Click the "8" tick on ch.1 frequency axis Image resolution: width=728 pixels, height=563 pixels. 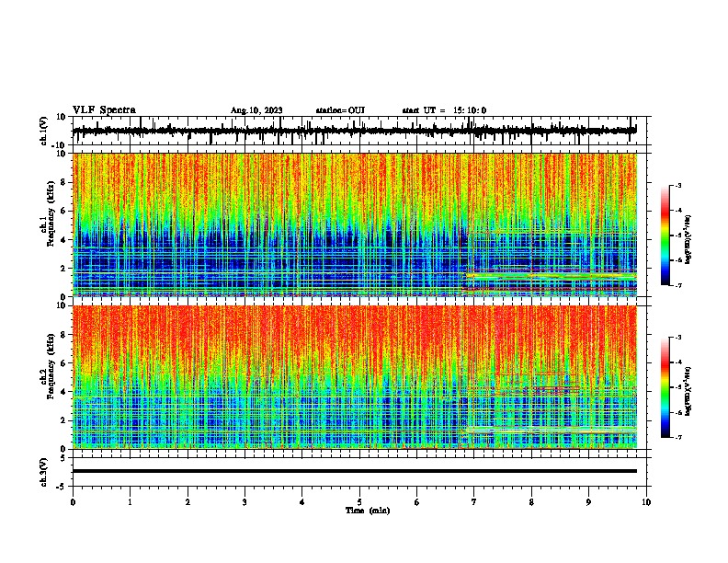63,182
